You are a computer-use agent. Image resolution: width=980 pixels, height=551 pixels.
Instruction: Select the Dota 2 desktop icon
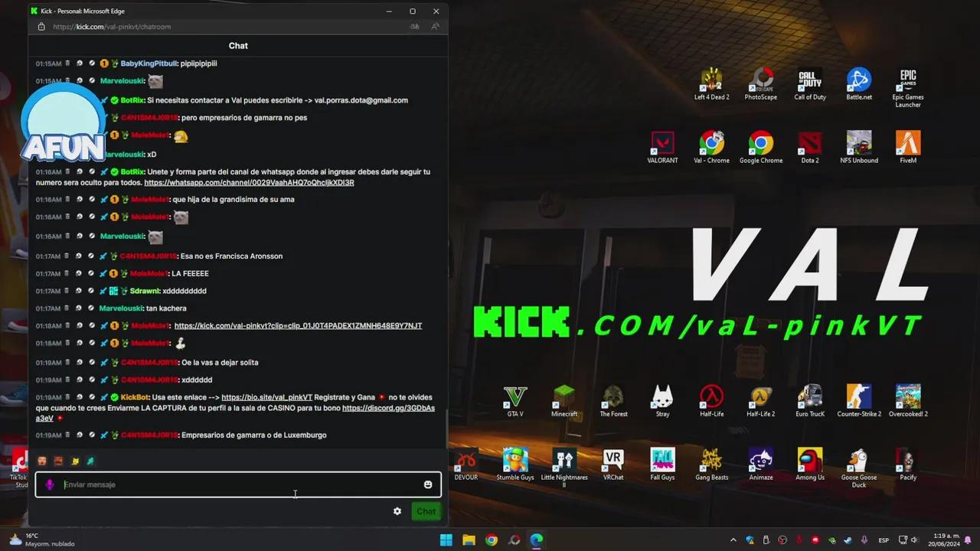(x=810, y=148)
